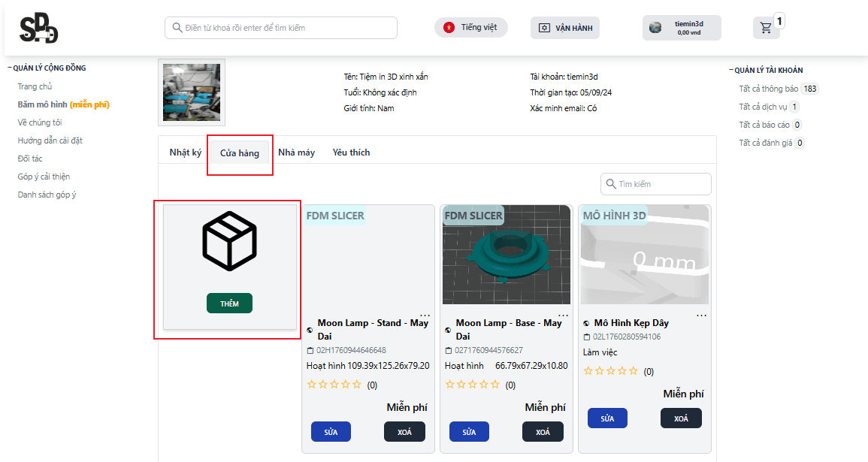Click the package box icon

pyautogui.click(x=229, y=241)
